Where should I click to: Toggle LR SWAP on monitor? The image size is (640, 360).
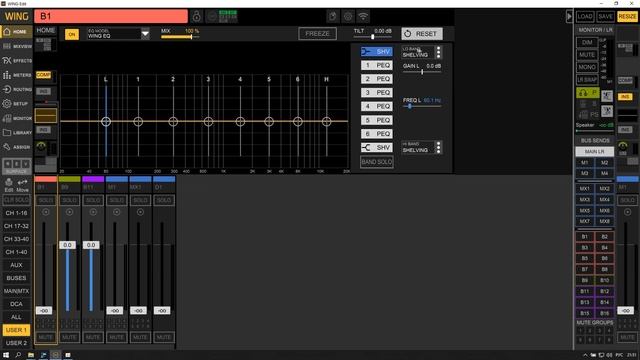pos(587,80)
